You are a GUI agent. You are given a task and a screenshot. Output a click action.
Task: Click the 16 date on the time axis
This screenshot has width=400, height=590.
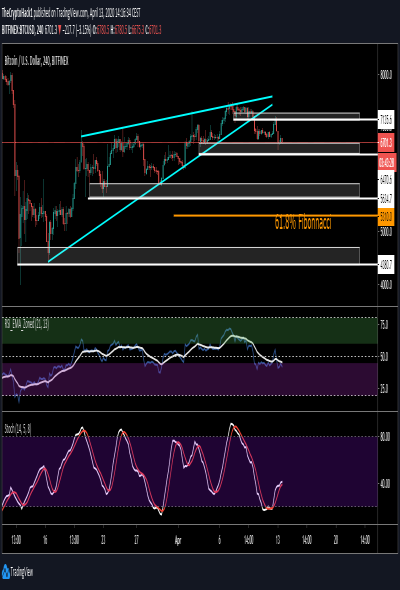click(x=45, y=540)
